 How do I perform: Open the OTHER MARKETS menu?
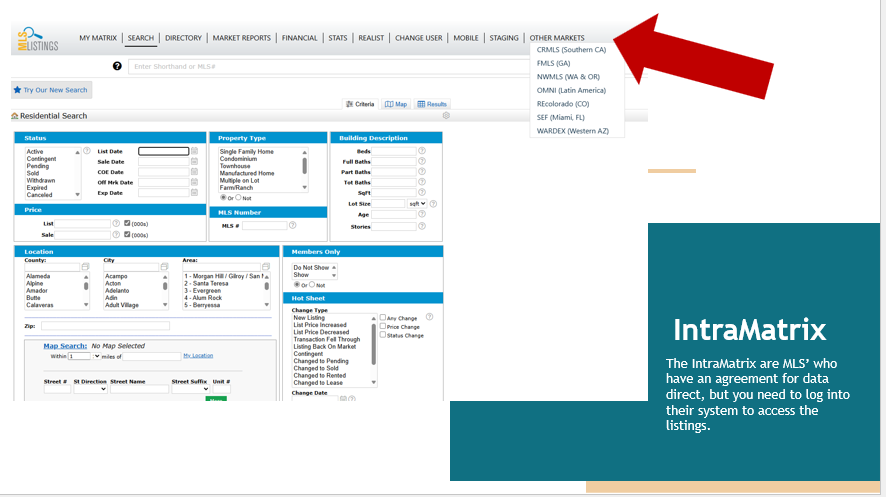[557, 38]
